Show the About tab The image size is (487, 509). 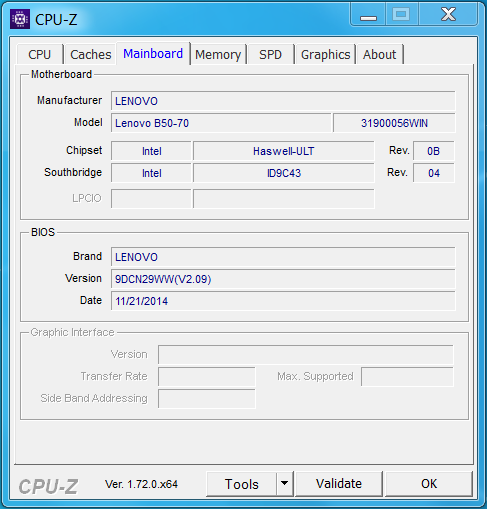pyautogui.click(x=380, y=54)
